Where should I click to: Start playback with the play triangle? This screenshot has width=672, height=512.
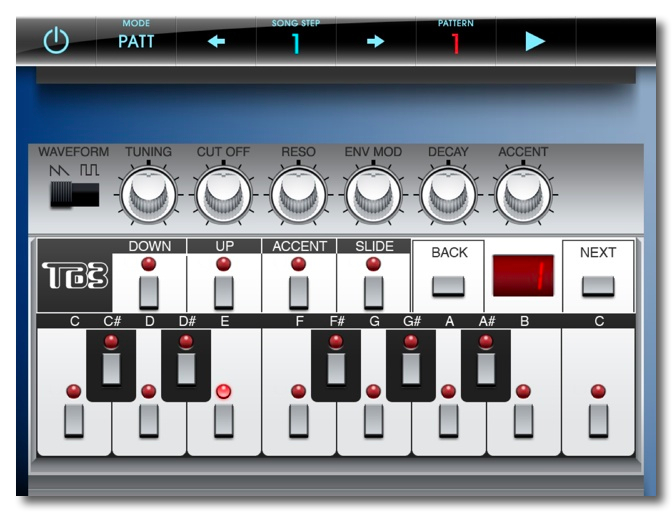click(535, 42)
